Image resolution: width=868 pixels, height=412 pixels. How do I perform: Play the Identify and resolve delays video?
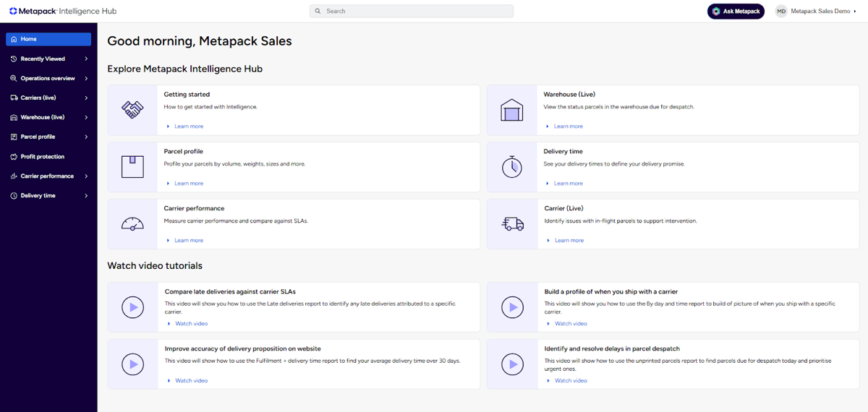coord(512,364)
